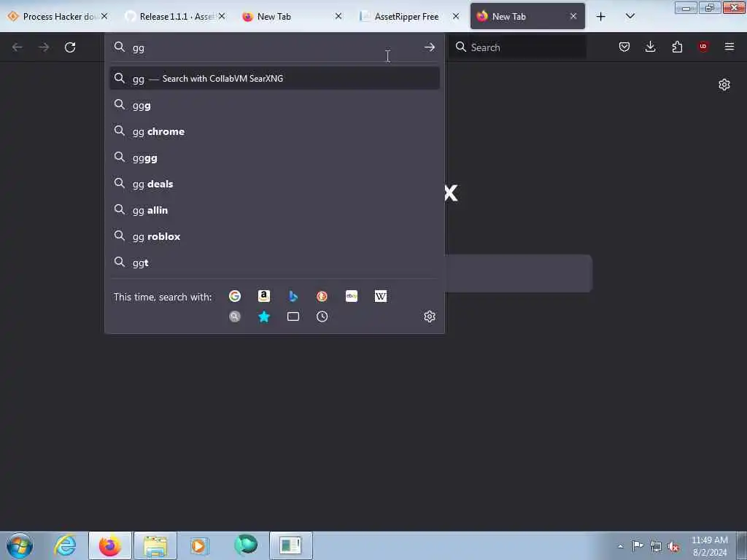Launch Internet Explorer from taskbar
The width and height of the screenshot is (747, 560).
tap(65, 545)
